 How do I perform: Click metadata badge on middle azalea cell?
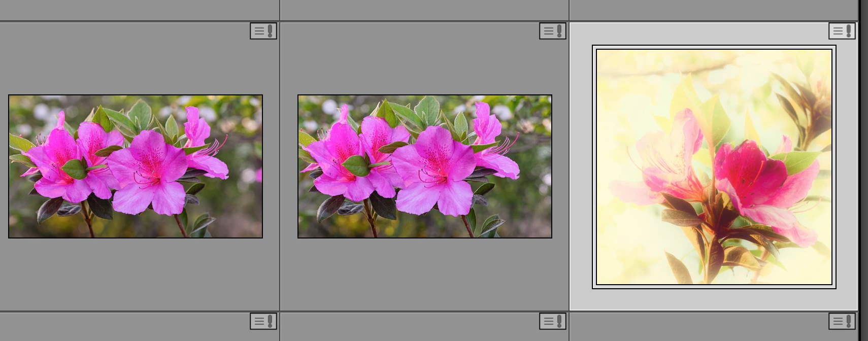coord(553,31)
